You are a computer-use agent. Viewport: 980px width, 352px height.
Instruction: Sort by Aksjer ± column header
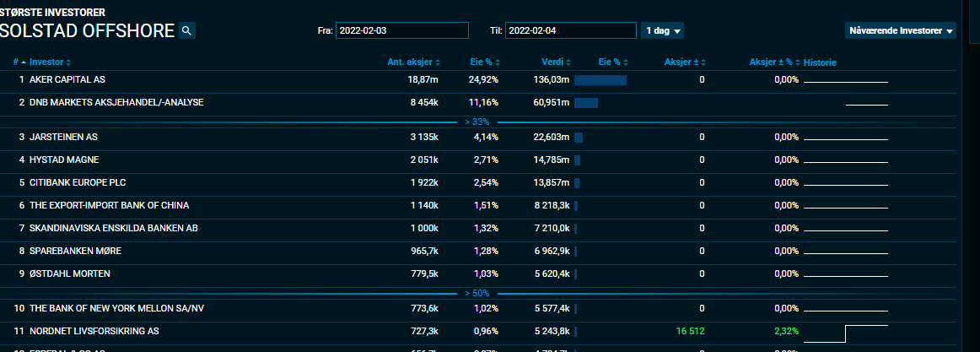coord(685,62)
